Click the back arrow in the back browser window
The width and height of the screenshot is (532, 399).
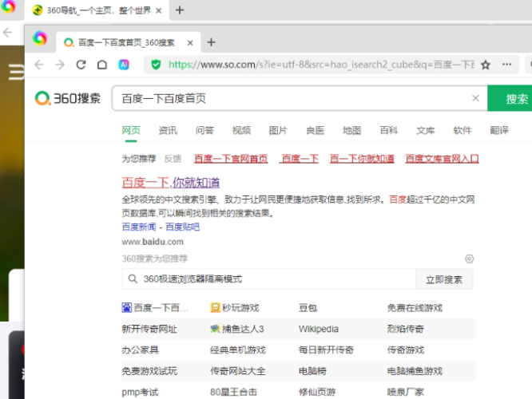[7, 32]
